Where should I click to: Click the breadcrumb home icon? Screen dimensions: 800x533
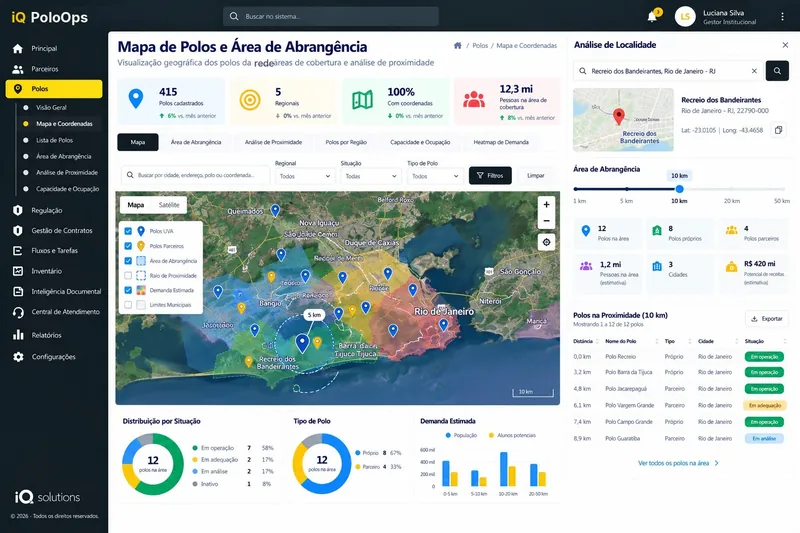[x=458, y=45]
